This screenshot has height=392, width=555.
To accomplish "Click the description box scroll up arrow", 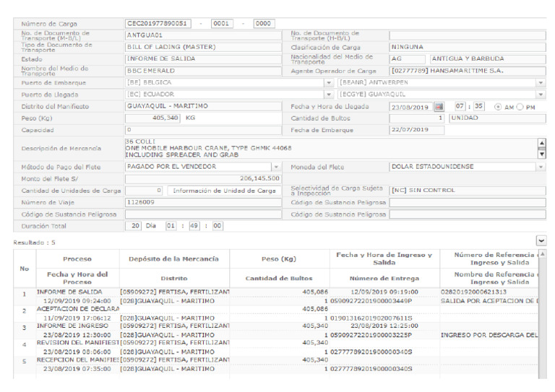I will coord(541,143).
